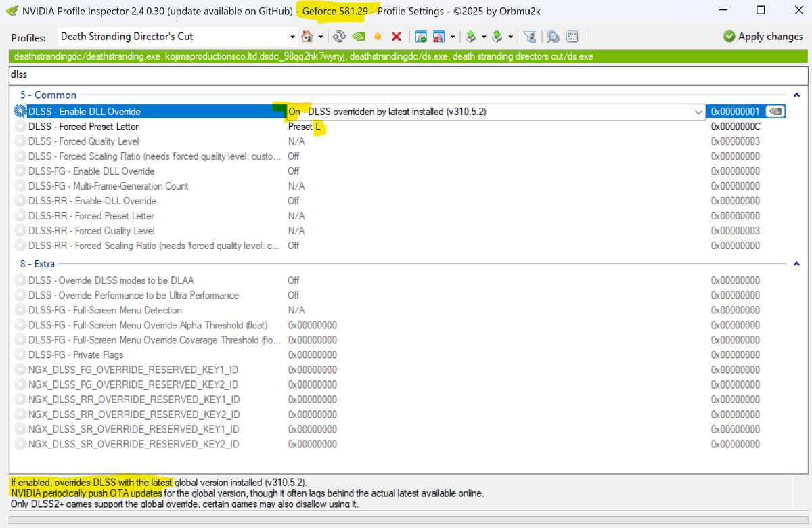Delete the current profile with the red X
Screen dimensions: 812x528
coord(397,37)
